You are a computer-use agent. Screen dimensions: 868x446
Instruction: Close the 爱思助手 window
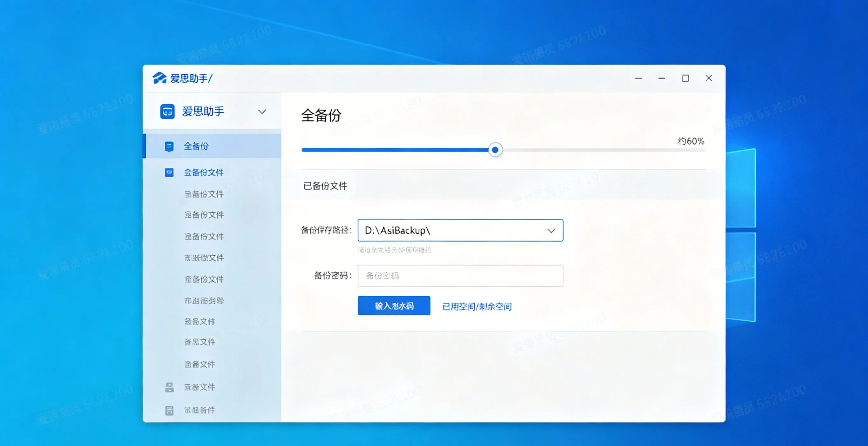pyautogui.click(x=709, y=78)
